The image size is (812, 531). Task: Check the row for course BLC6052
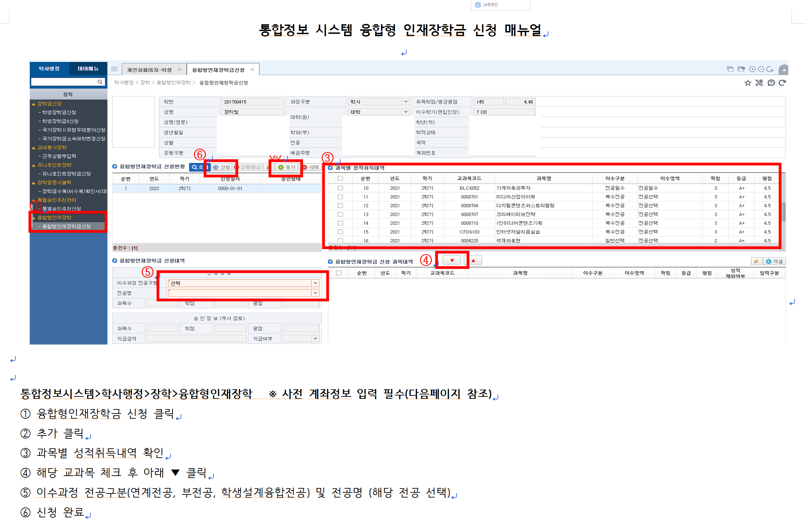pos(340,188)
